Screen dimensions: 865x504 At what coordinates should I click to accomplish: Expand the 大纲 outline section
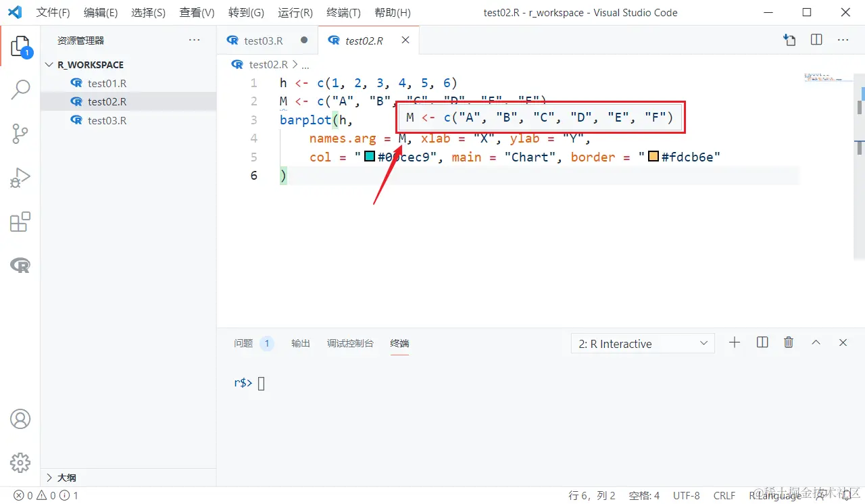[x=128, y=477]
